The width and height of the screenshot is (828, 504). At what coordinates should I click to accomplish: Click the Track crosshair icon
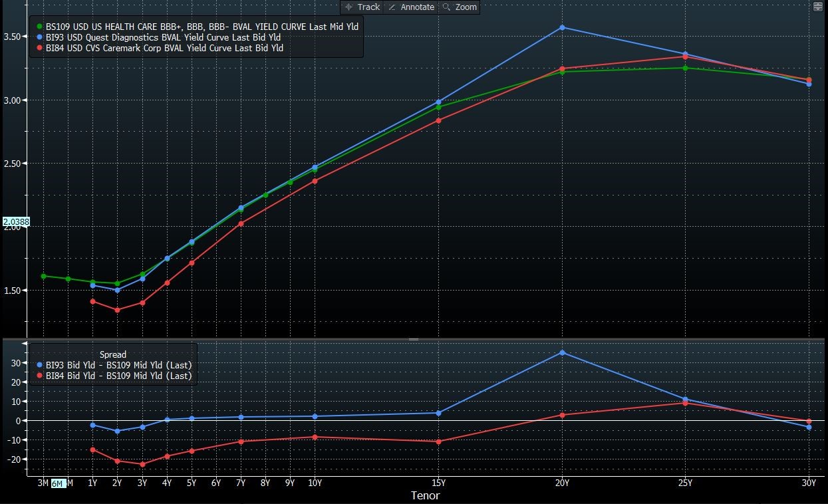[348, 7]
